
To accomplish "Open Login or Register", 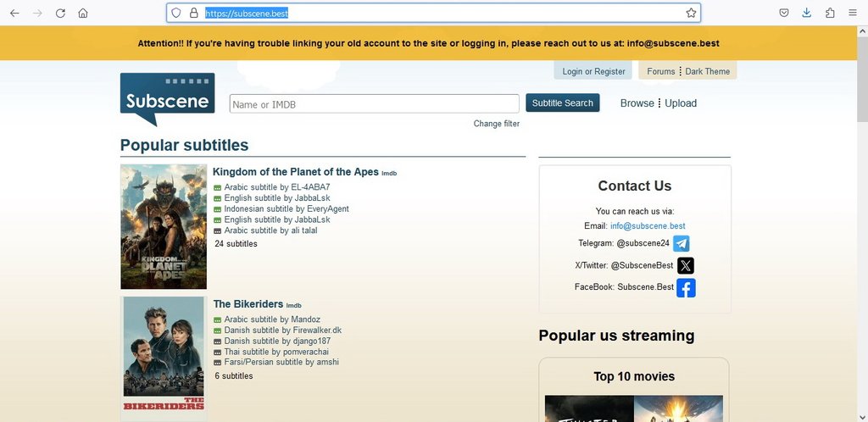I will [593, 71].
